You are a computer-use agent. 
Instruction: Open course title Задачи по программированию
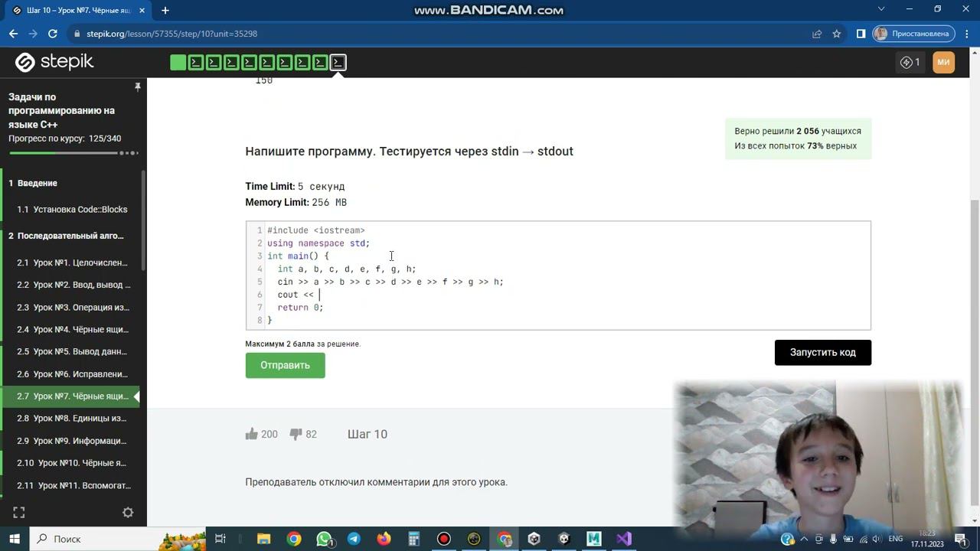click(61, 111)
